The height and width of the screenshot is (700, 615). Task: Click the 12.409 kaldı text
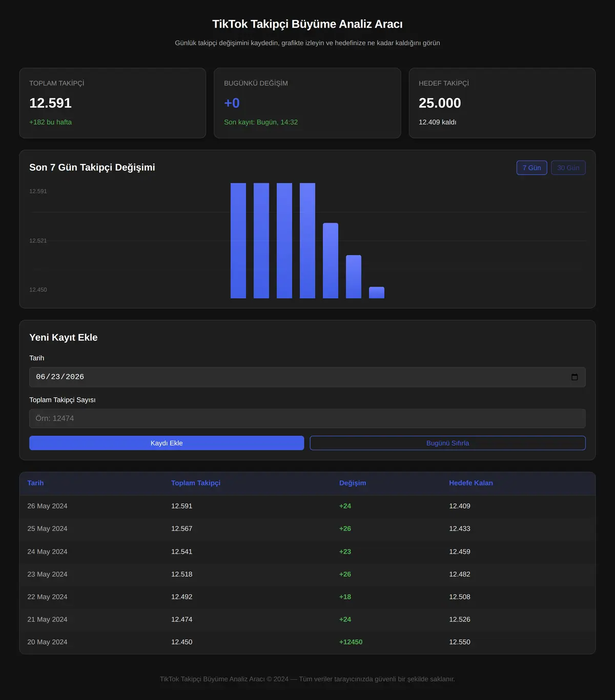point(438,122)
